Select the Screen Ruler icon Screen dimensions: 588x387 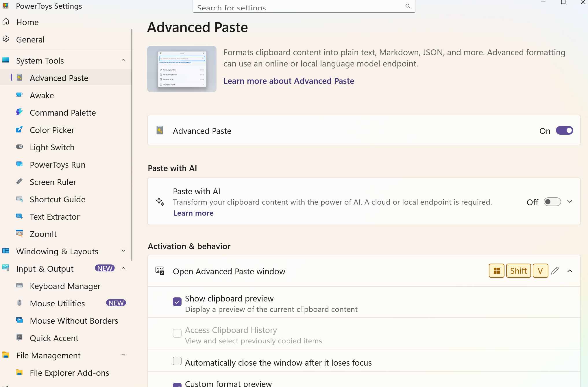(19, 182)
